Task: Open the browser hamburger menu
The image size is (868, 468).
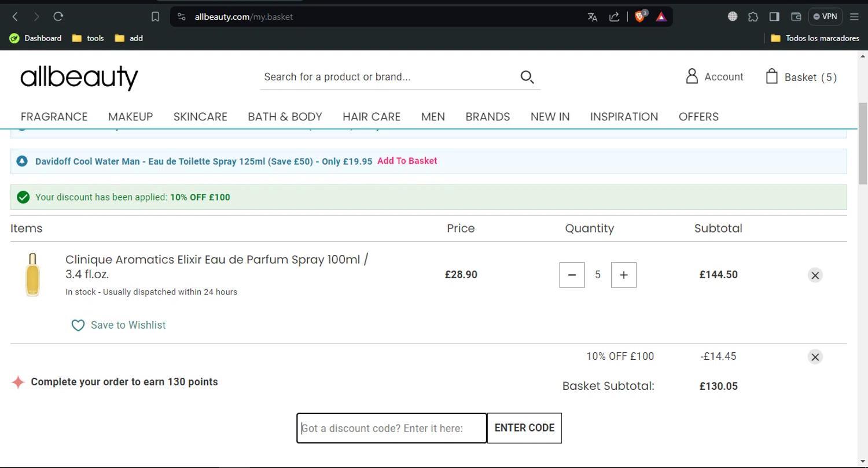Action: (854, 17)
